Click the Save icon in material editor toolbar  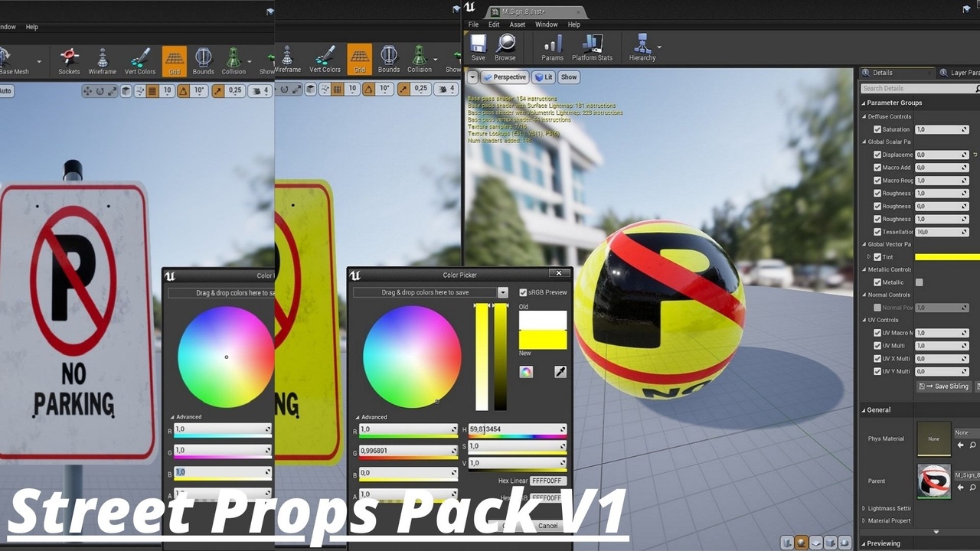pyautogui.click(x=478, y=47)
